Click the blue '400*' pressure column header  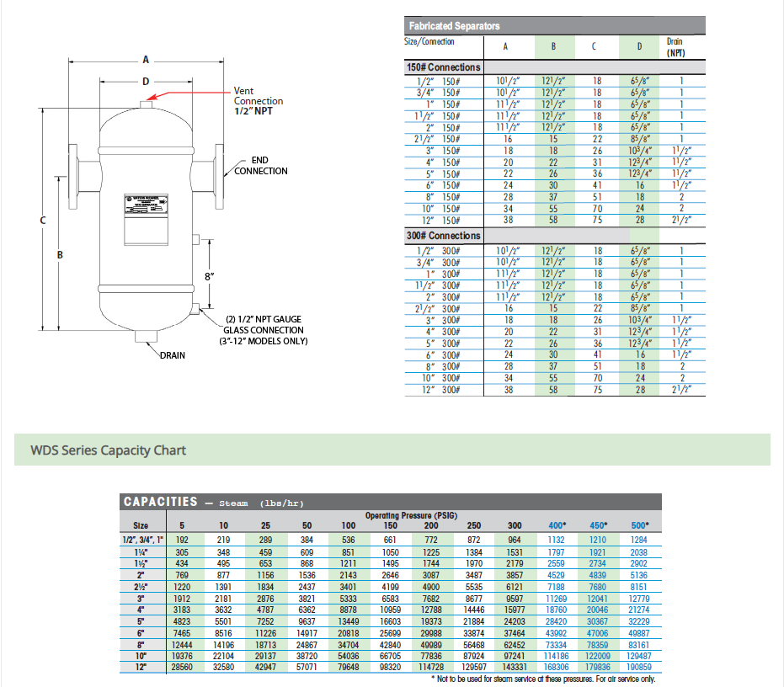(x=557, y=525)
